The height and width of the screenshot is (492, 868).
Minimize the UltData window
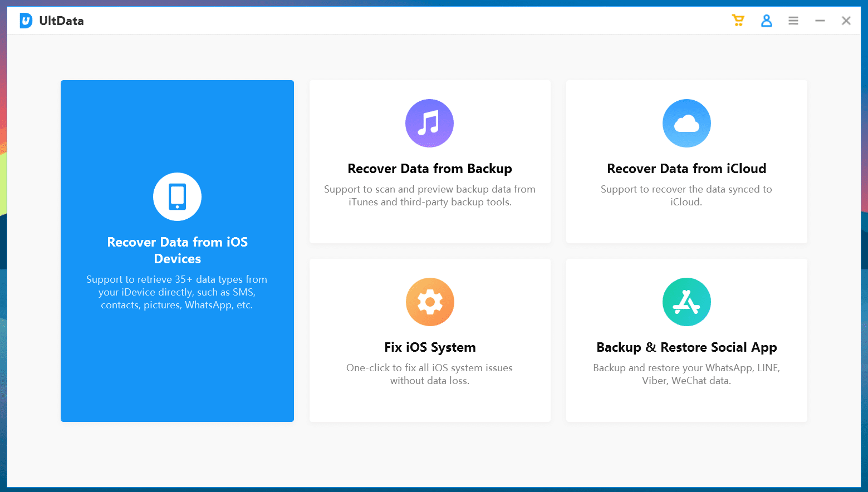820,21
